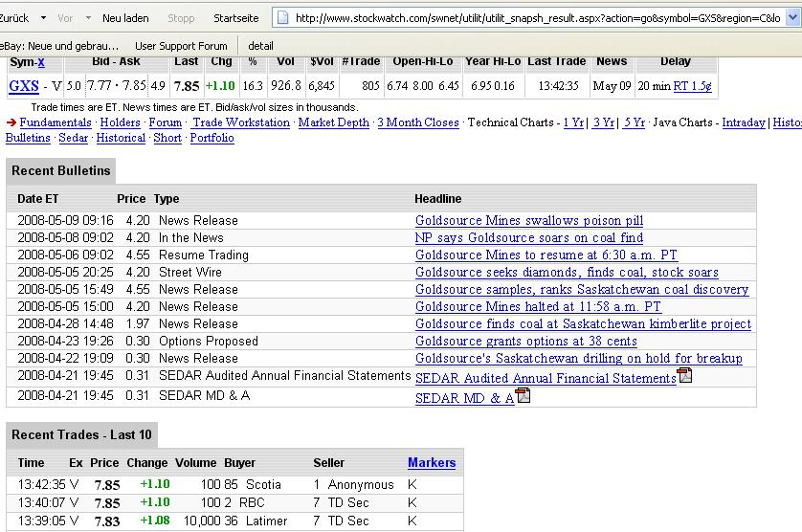
Task: Click the 10,000 volume value
Action: point(202,521)
